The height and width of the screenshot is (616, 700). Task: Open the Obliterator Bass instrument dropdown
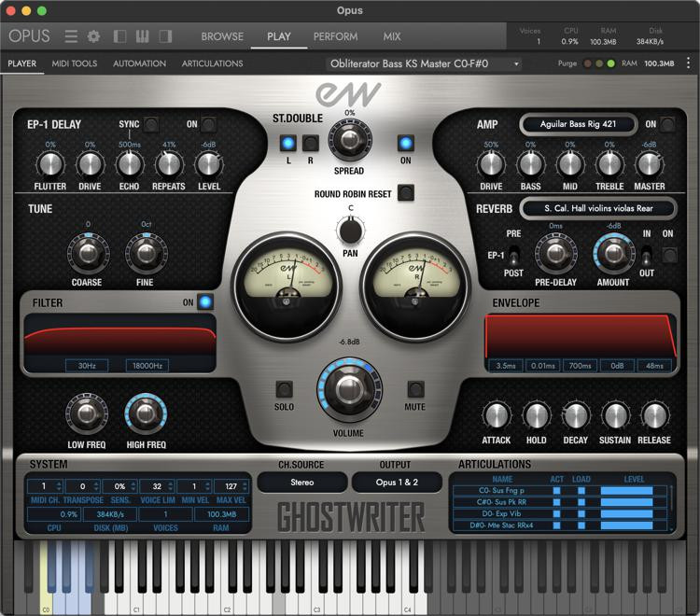(423, 63)
